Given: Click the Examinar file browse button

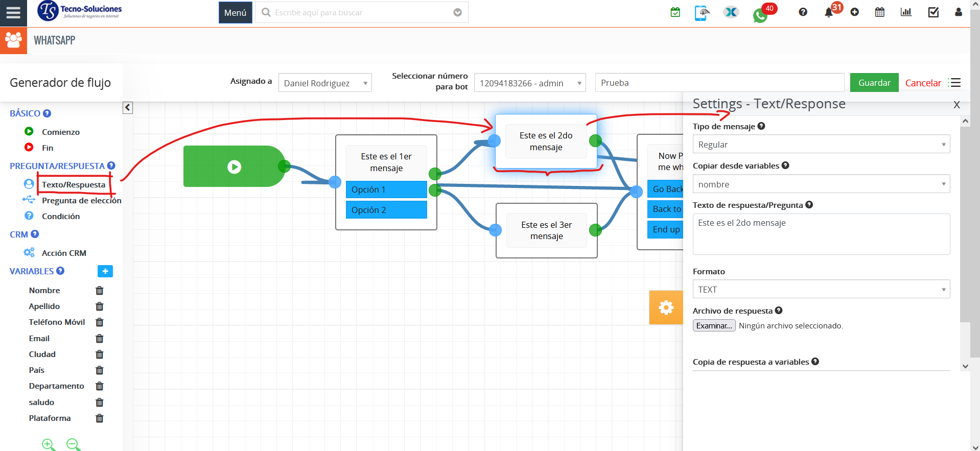Looking at the screenshot, I should (x=714, y=326).
